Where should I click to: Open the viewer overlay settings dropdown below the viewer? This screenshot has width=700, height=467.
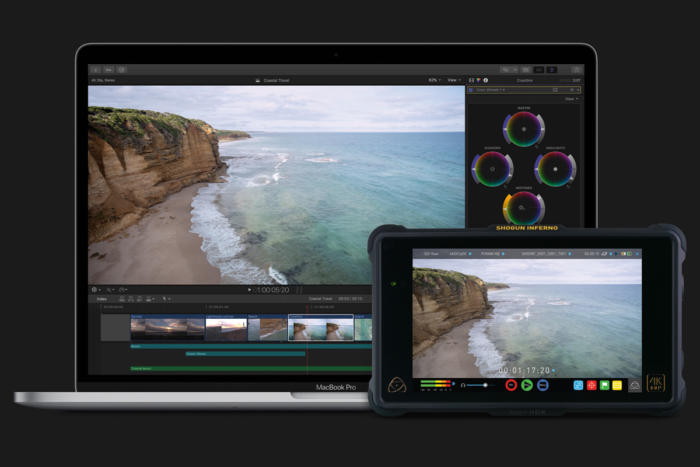(96, 290)
